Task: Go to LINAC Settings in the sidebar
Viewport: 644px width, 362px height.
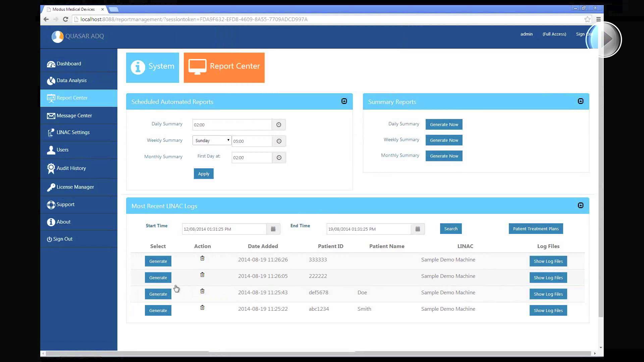Action: (73, 132)
